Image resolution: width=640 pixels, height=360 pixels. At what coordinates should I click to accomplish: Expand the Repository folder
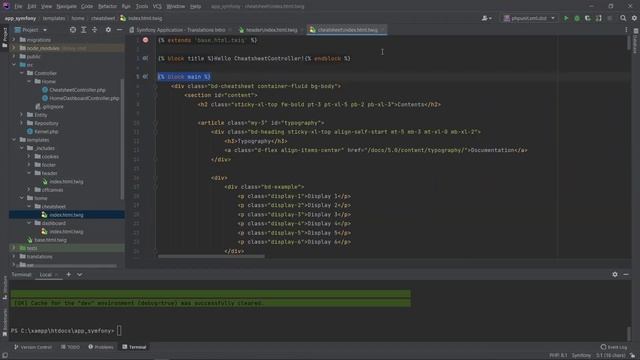point(22,123)
